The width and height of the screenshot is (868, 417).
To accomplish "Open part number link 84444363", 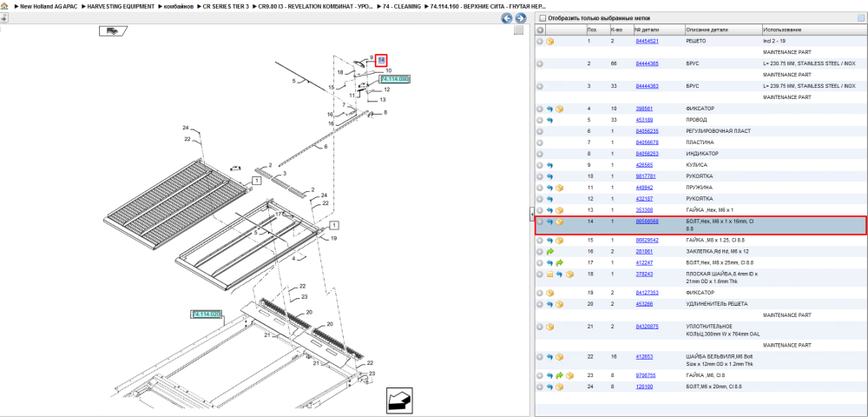I will click(647, 86).
